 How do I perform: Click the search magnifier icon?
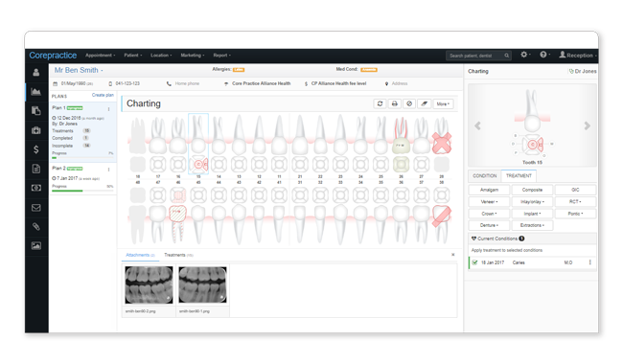[x=507, y=56]
